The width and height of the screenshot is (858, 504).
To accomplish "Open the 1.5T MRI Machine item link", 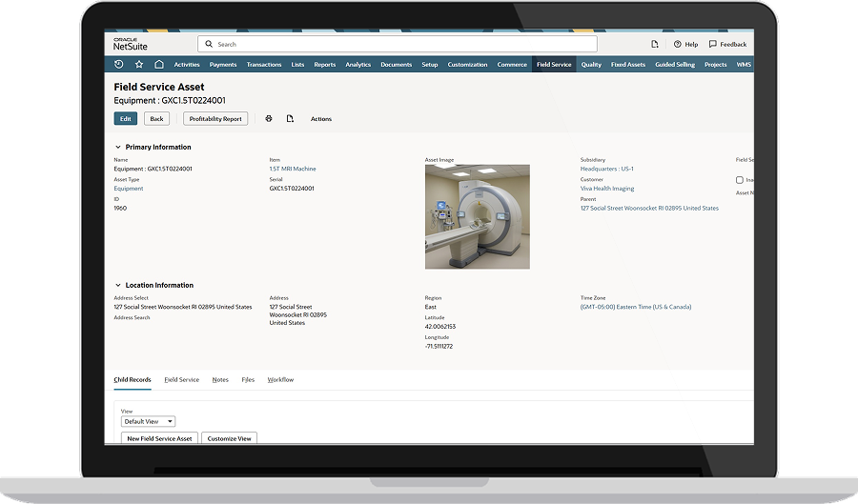I will [x=293, y=169].
